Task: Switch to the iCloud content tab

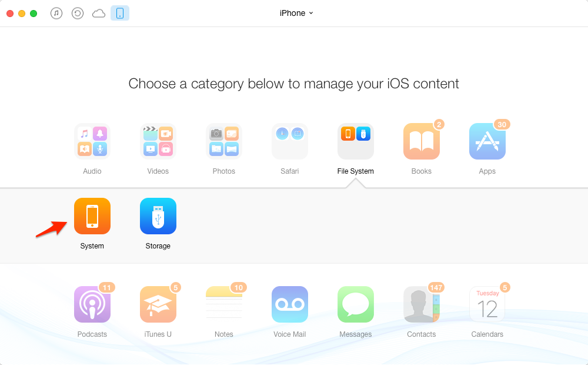Action: coord(99,14)
